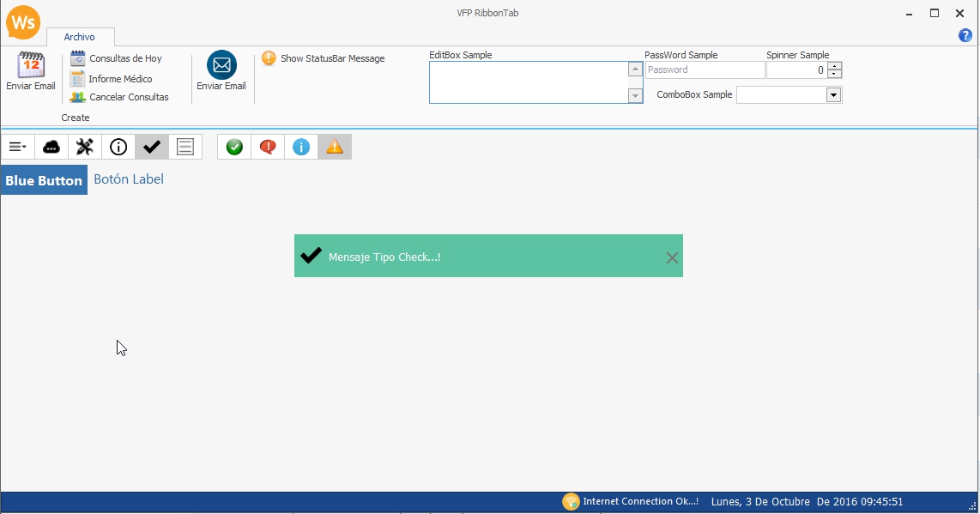Increase the Spinner Sample value
Screen dimensions: 980x514
[x=833, y=66]
